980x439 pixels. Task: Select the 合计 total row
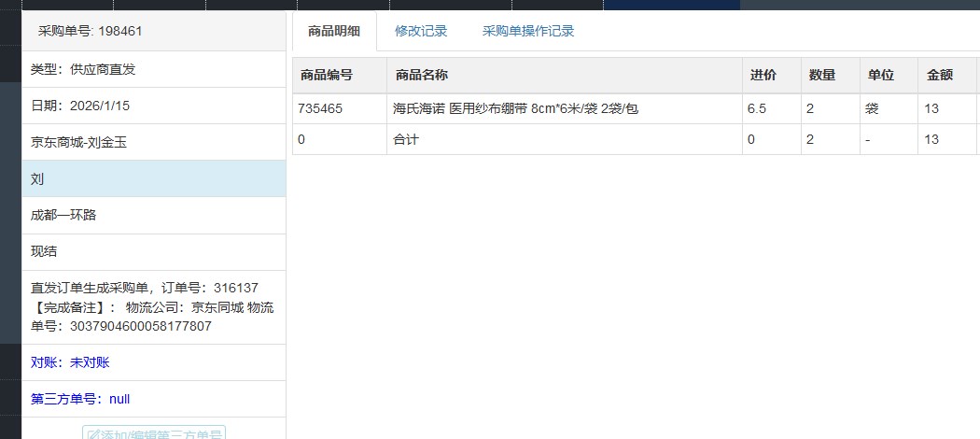(x=406, y=139)
